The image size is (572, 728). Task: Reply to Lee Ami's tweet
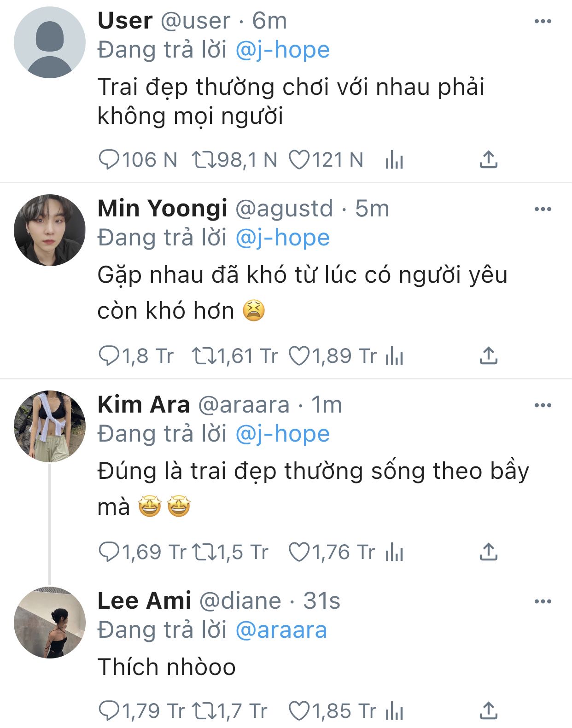109,711
